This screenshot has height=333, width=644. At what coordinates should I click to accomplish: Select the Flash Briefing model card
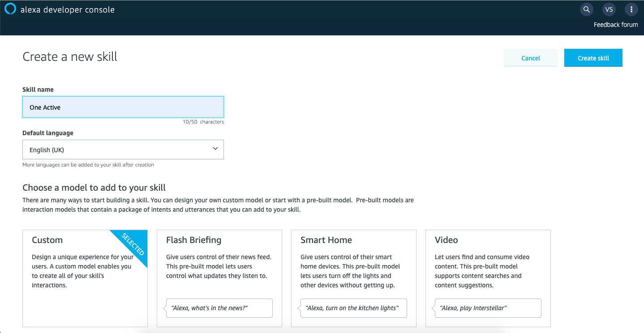pyautogui.click(x=219, y=278)
